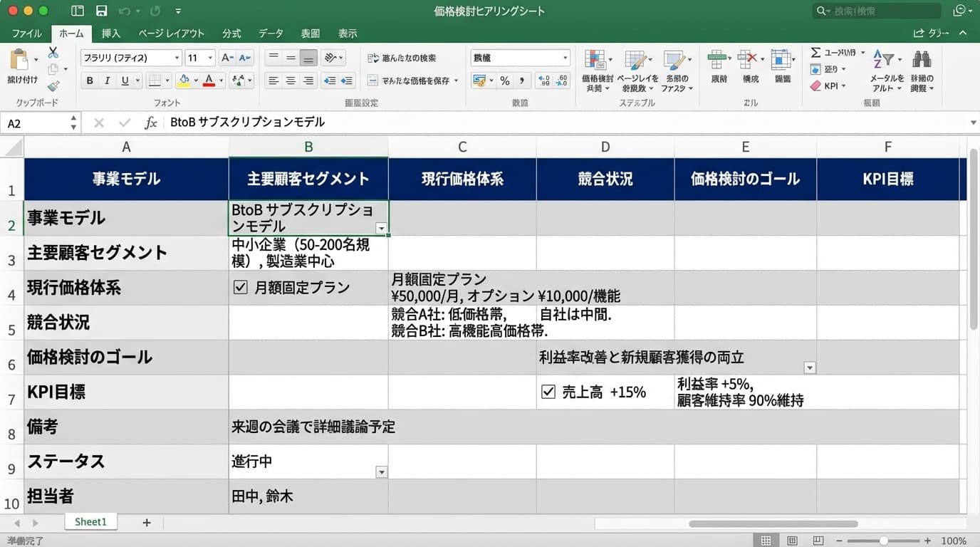The image size is (980, 547).
Task: Select the Sheet1 tab button
Action: (90, 522)
